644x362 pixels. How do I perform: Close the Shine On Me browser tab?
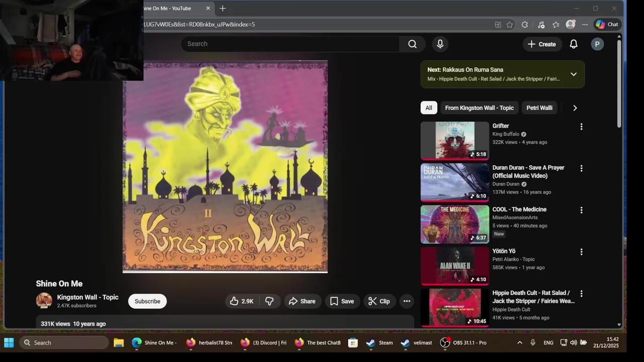click(x=208, y=8)
